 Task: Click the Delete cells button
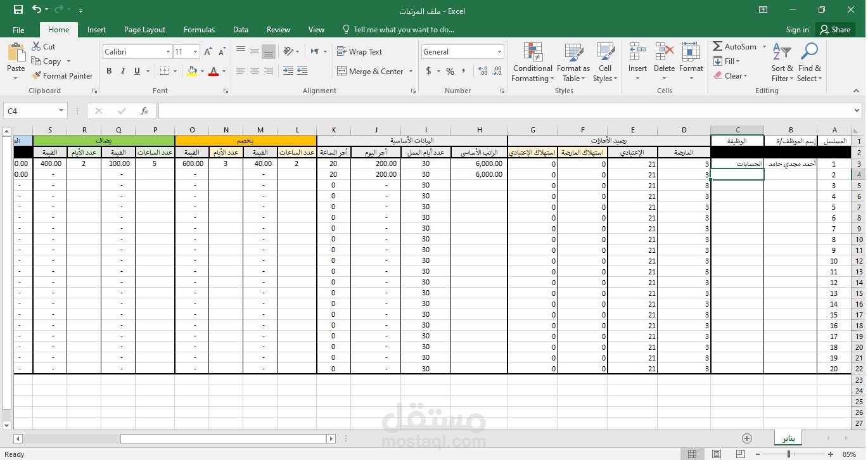click(664, 62)
